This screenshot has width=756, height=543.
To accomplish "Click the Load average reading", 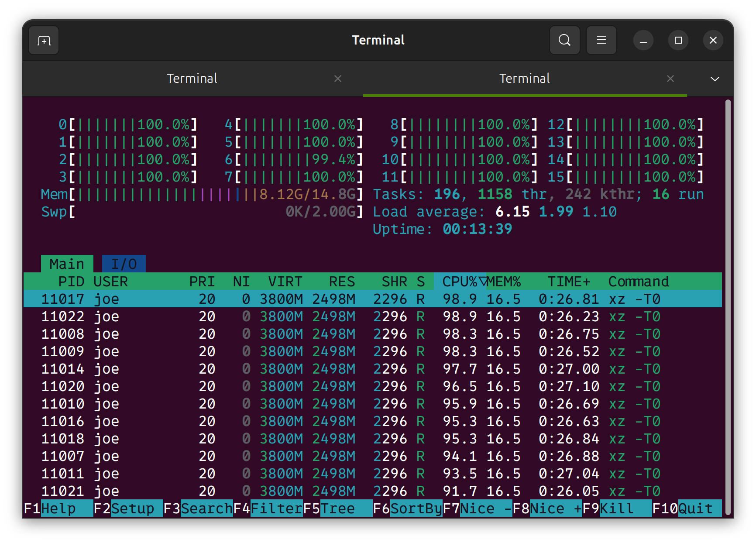I will pos(495,212).
